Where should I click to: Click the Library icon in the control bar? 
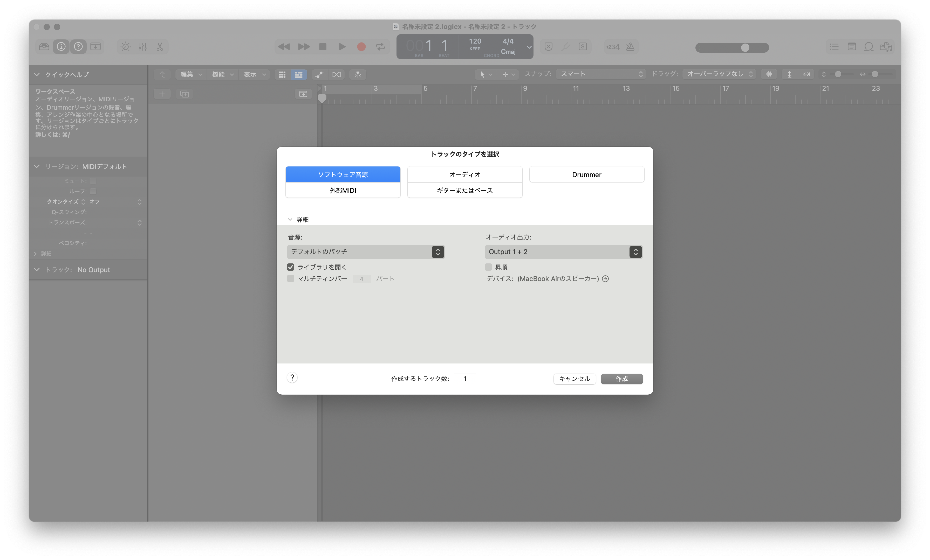[x=44, y=47]
